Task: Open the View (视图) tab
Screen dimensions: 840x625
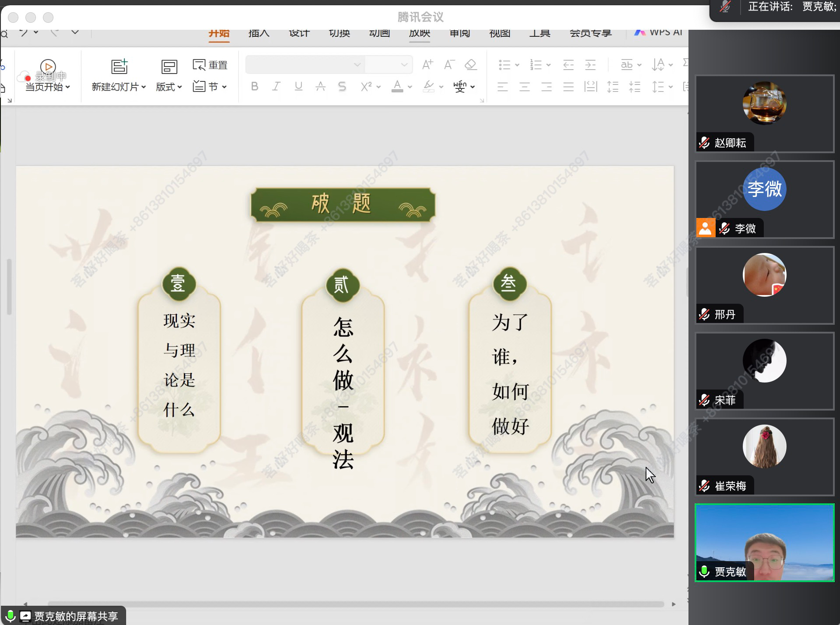Action: 500,34
